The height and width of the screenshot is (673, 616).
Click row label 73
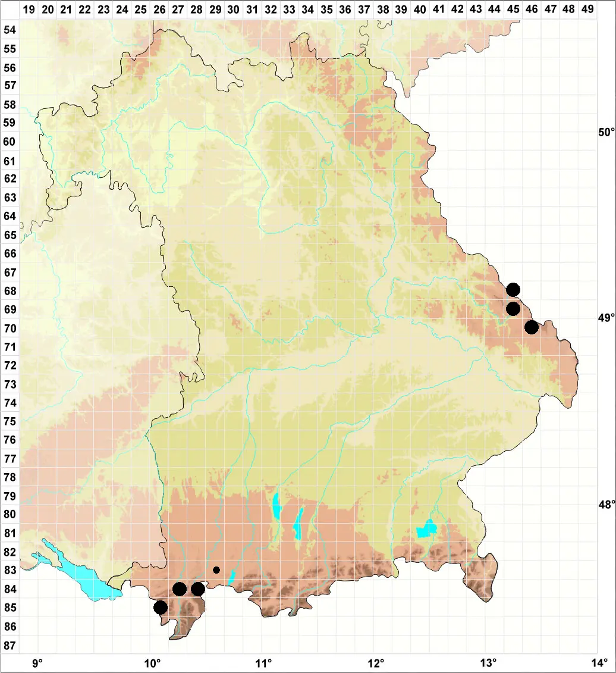click(x=10, y=384)
